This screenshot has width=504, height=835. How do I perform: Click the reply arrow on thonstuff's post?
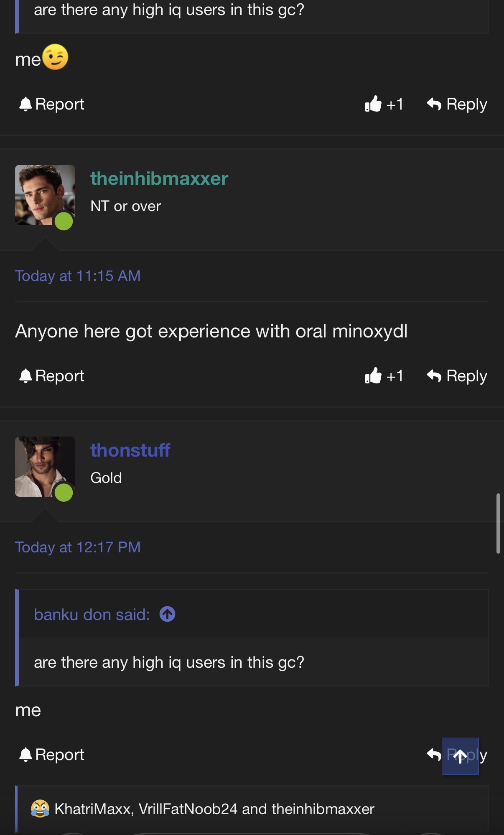click(x=434, y=755)
